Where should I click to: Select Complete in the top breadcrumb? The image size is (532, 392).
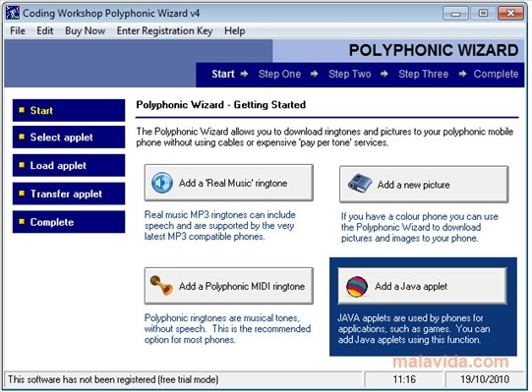[x=496, y=74]
